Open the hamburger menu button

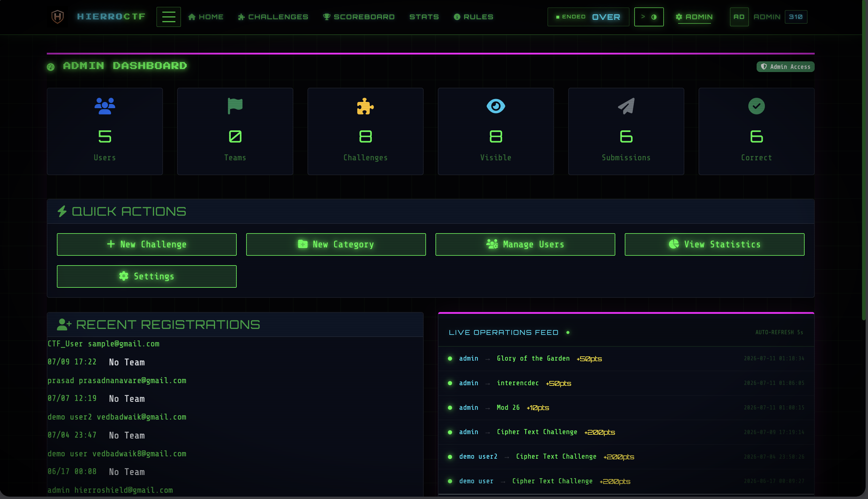point(169,17)
